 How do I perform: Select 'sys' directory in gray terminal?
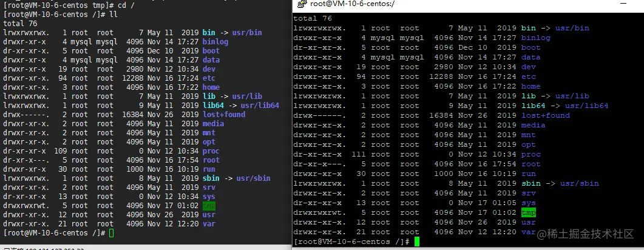[209, 196]
